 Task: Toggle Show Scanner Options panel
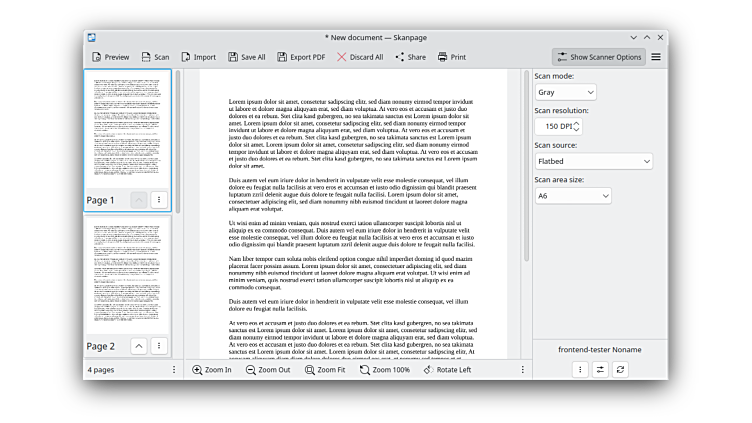(599, 57)
